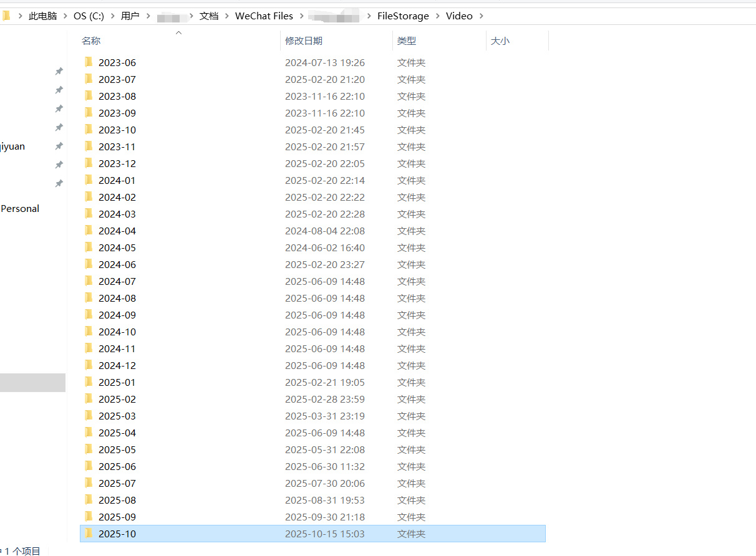Select the 2025-09 folder name

click(117, 517)
